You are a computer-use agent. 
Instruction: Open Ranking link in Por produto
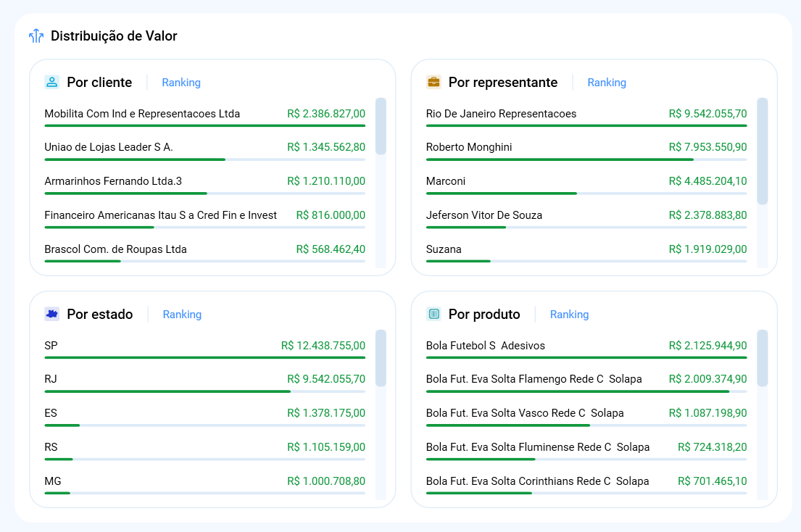(569, 315)
